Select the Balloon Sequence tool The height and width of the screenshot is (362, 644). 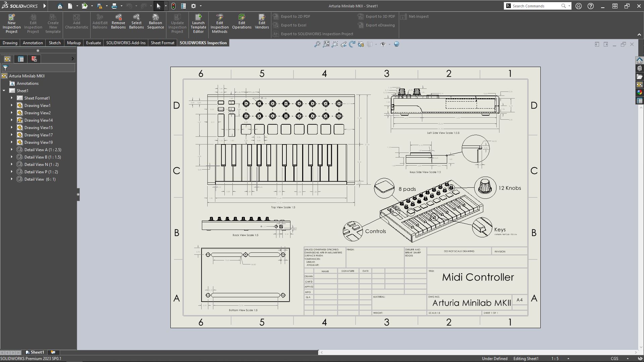click(155, 22)
